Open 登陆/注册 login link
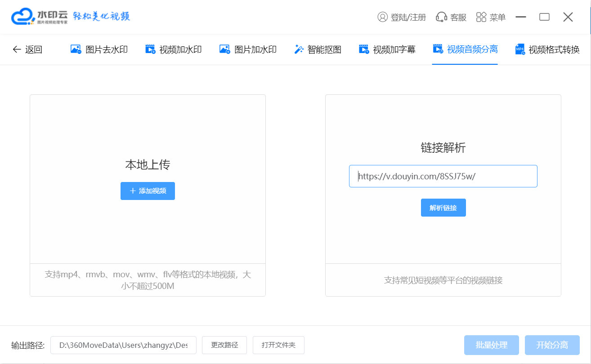Viewport: 591px width, 364px height. [408, 17]
